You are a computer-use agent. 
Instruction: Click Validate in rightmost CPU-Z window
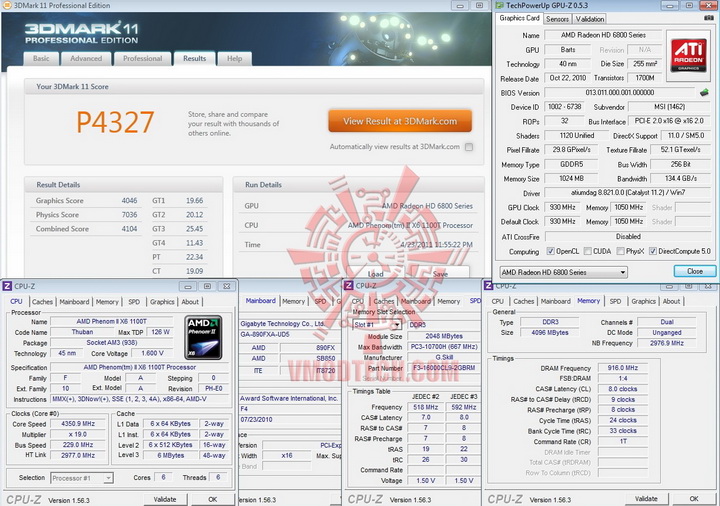pyautogui.click(x=646, y=499)
